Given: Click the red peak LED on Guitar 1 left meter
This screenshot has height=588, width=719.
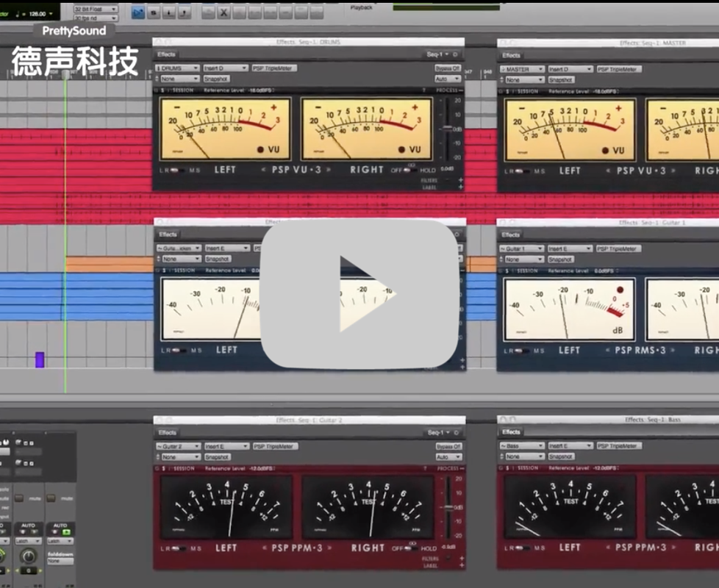Looking at the screenshot, I should coord(620,290).
